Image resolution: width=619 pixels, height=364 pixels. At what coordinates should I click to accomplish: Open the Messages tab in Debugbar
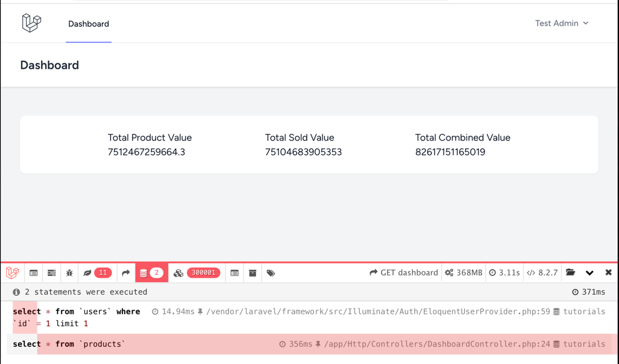[34, 273]
